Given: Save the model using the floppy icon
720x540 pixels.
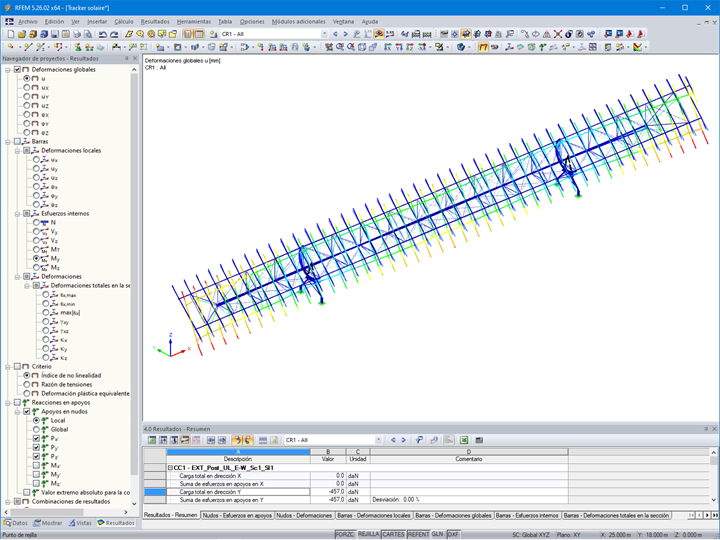Looking at the screenshot, I should [55, 34].
